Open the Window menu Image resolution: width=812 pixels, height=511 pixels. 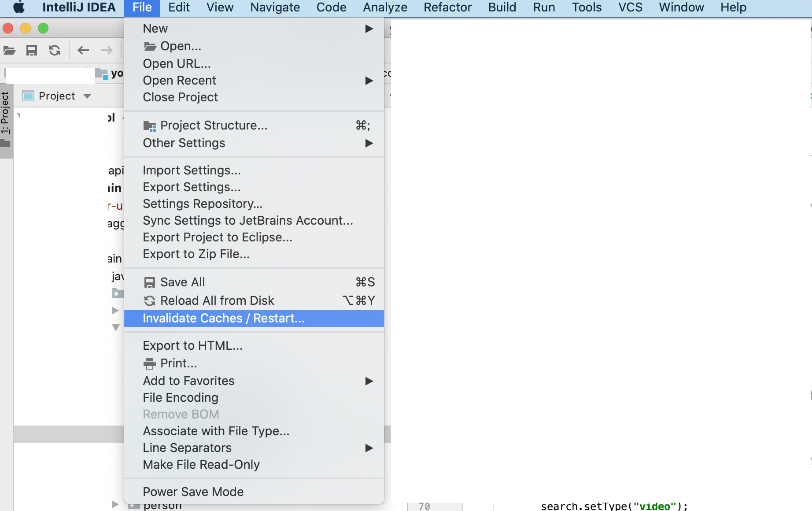[x=681, y=7]
